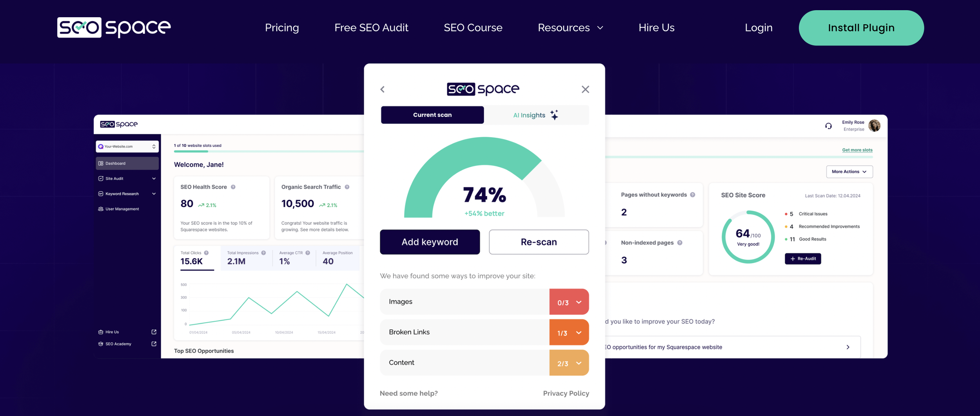Click the Dashboard sidebar icon
Screen dimensions: 980x416
pos(101,163)
